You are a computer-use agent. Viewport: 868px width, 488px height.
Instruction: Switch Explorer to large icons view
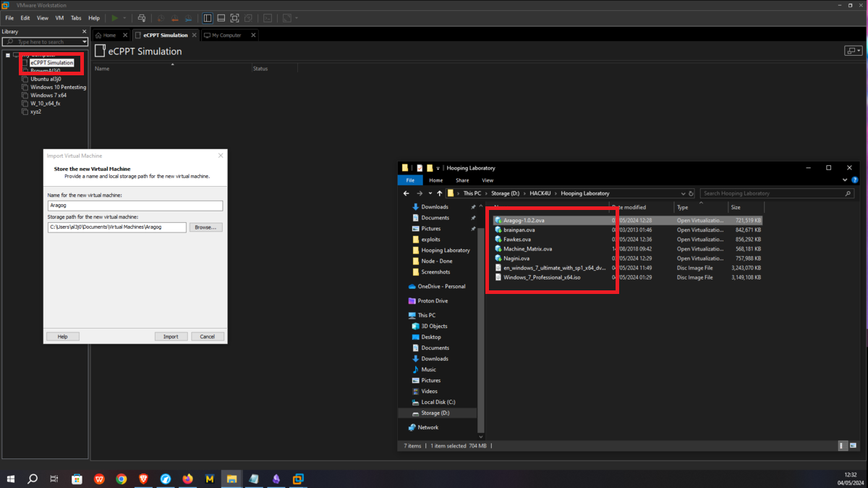pyautogui.click(x=852, y=446)
